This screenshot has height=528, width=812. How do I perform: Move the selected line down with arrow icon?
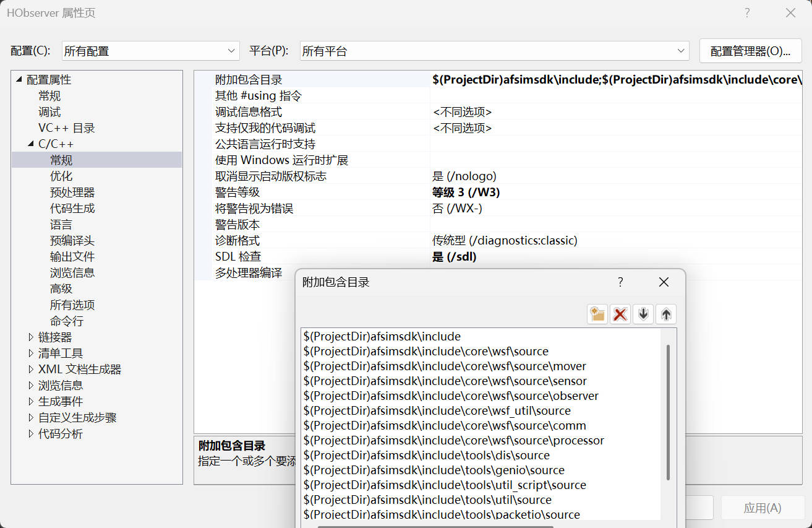pos(643,314)
